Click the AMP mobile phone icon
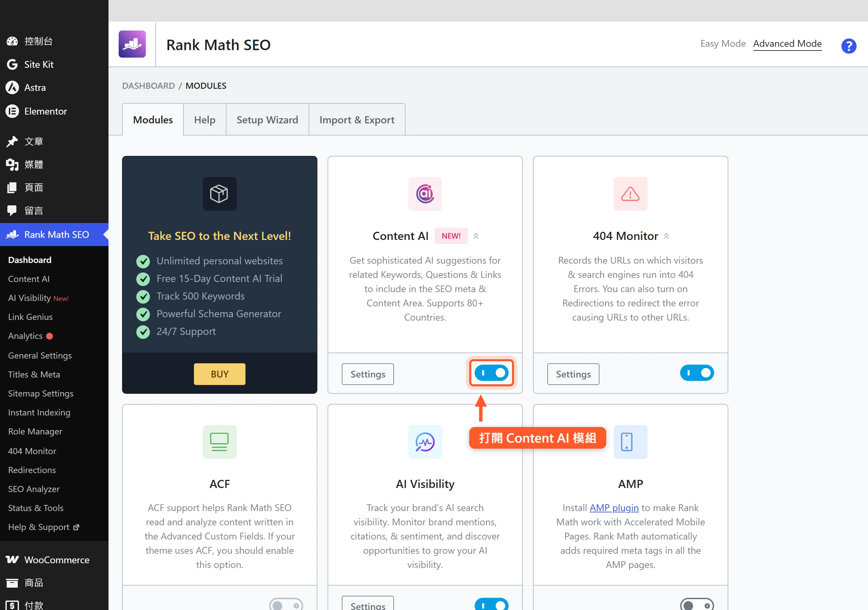Image resolution: width=868 pixels, height=610 pixels. (630, 442)
